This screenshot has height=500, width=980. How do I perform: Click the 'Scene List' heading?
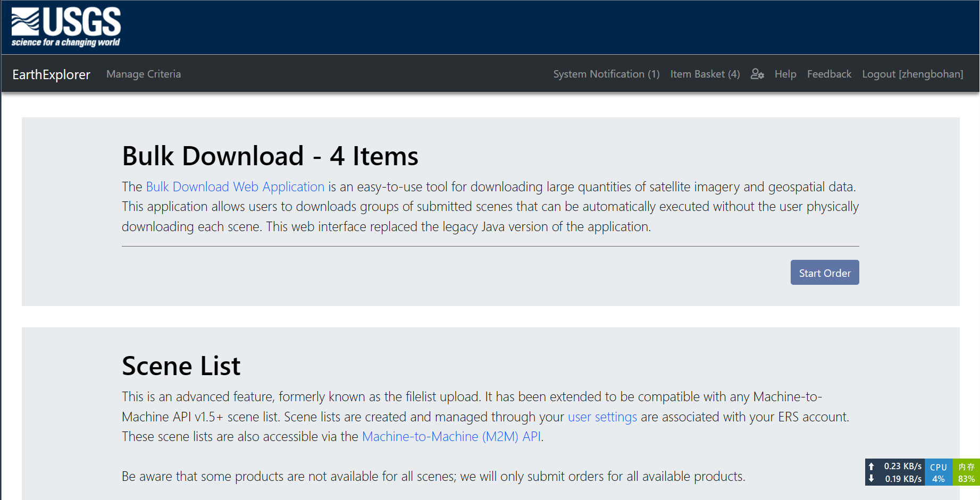tap(181, 366)
